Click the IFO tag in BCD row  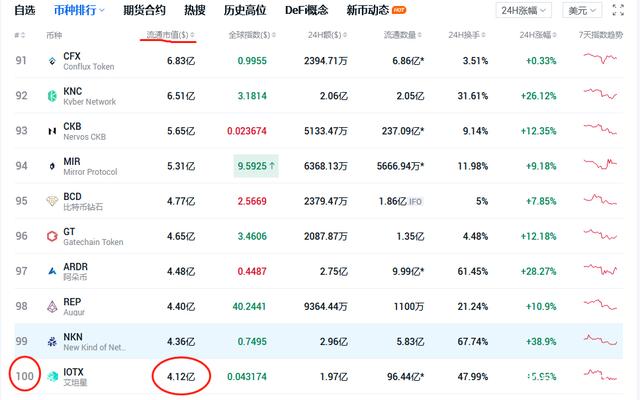point(416,202)
